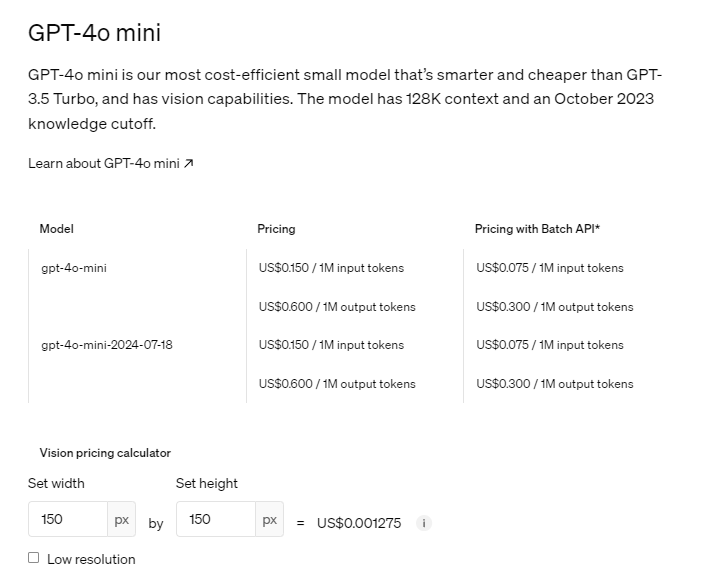Click the Low resolution label text
This screenshot has height=583, width=707.
pyautogui.click(x=91, y=559)
